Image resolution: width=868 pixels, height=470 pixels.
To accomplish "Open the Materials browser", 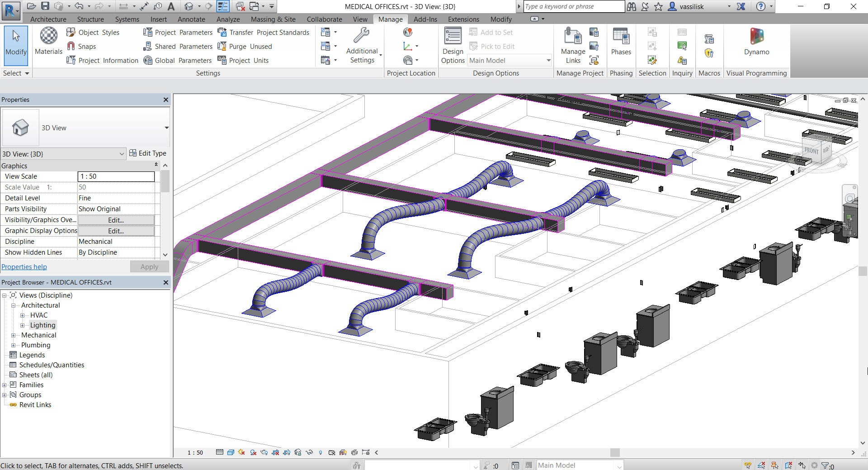I will (49, 41).
